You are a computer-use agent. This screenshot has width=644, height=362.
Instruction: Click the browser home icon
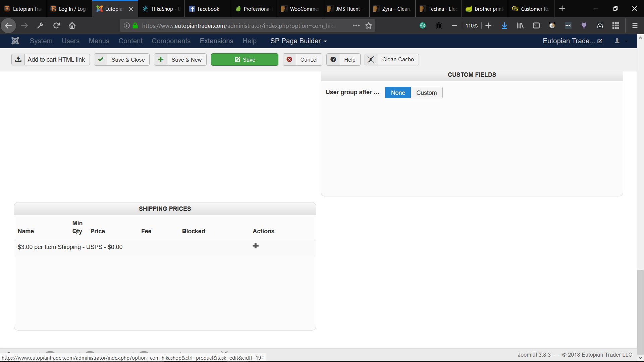coord(72,25)
